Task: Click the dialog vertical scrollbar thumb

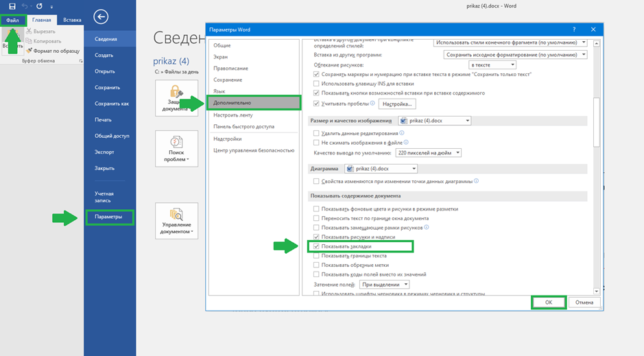Action: [x=597, y=122]
